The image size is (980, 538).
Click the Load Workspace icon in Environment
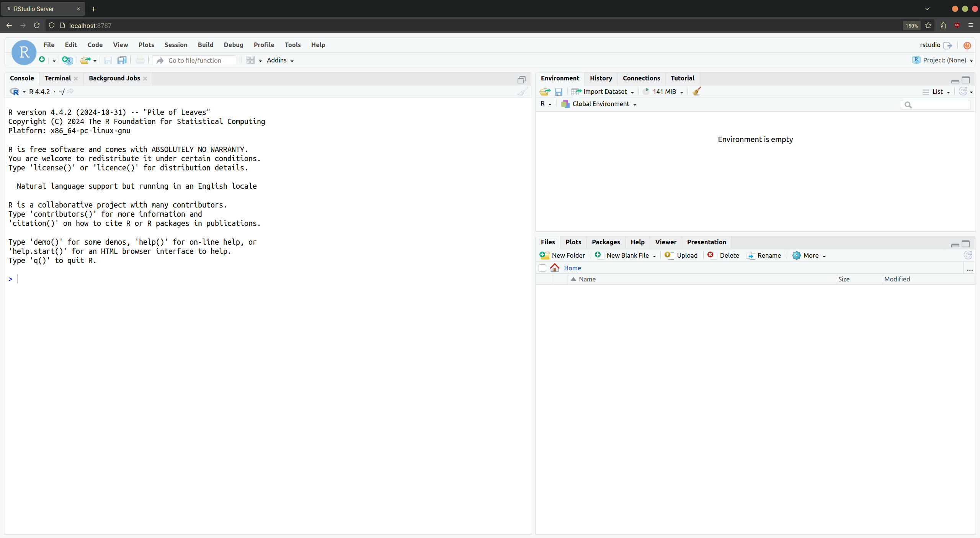coord(544,92)
